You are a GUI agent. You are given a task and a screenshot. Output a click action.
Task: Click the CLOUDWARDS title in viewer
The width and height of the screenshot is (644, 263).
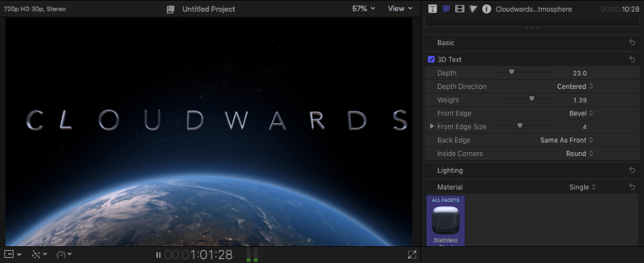(x=217, y=121)
